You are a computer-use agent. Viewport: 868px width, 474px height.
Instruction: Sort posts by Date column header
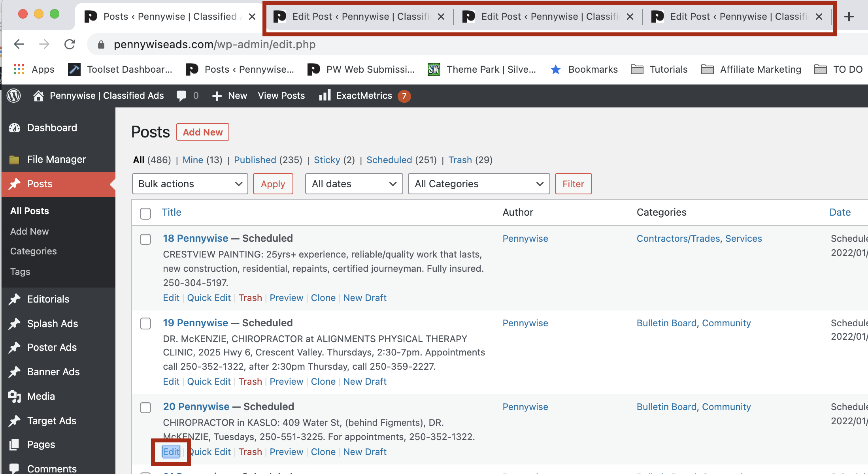click(840, 212)
